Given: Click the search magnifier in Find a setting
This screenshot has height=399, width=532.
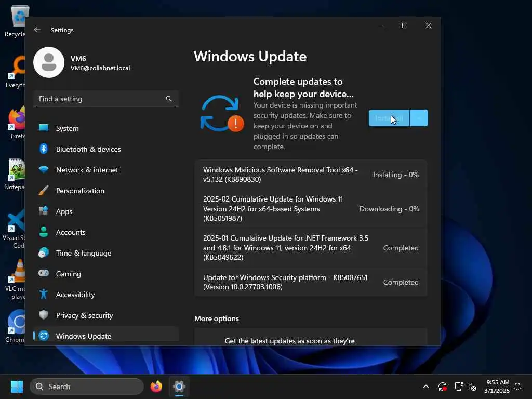Looking at the screenshot, I should (x=169, y=99).
